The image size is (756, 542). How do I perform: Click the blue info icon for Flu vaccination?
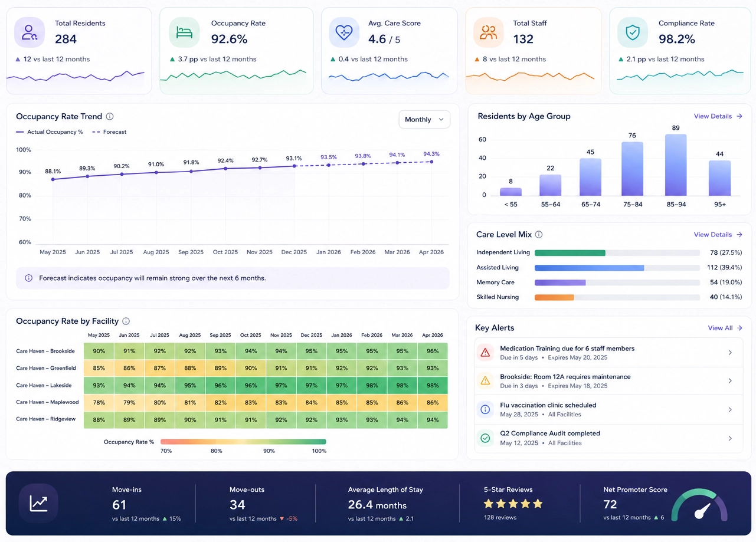pos(485,409)
